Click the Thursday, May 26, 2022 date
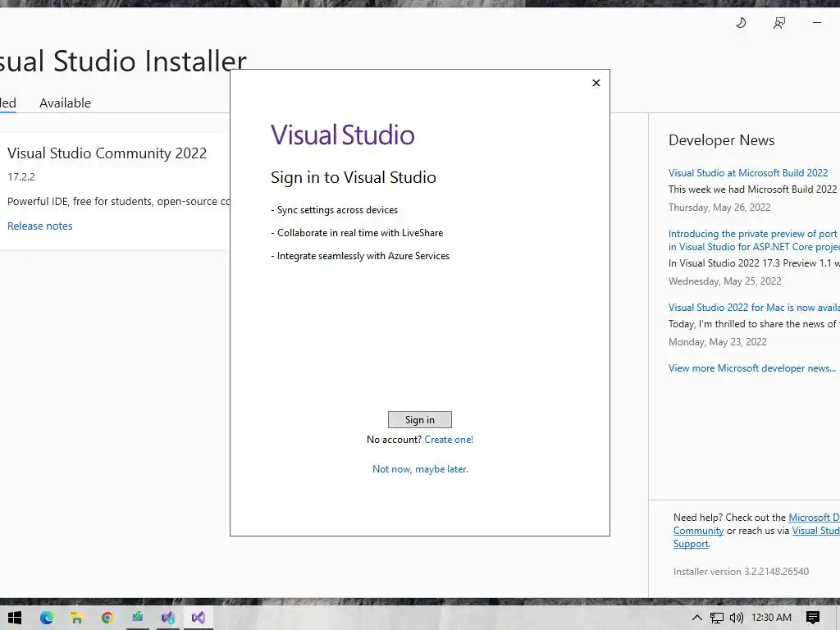Screen dimensions: 840x630 pos(719,208)
